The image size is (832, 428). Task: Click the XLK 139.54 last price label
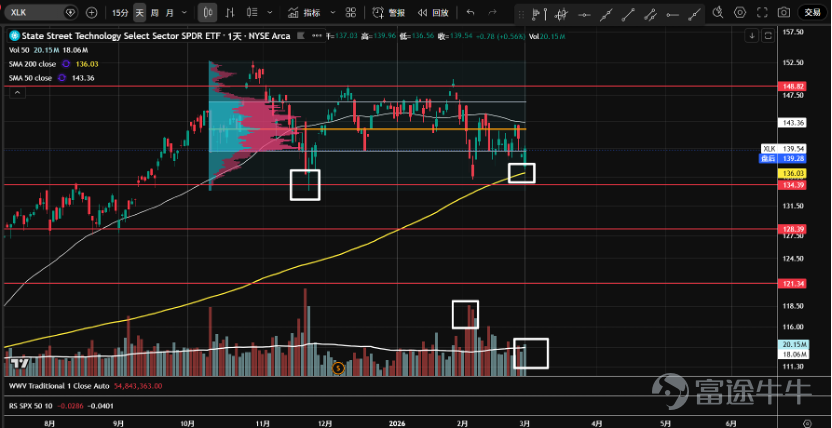[x=785, y=149]
